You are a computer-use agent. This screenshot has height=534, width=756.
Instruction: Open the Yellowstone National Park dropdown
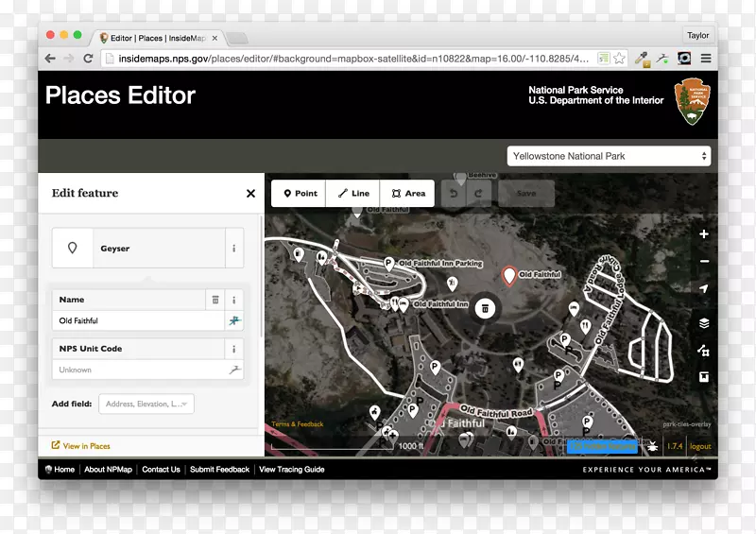click(609, 156)
